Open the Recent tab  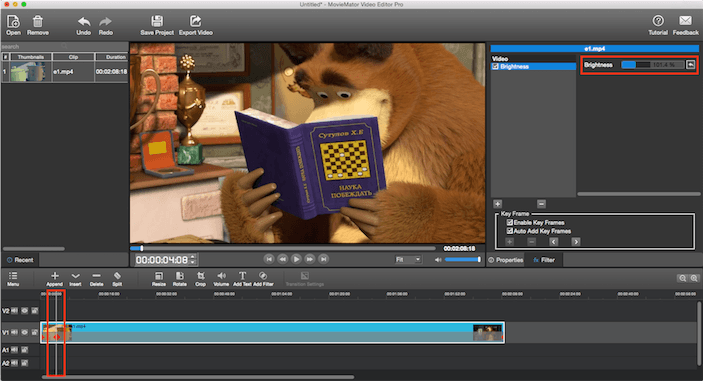point(20,260)
